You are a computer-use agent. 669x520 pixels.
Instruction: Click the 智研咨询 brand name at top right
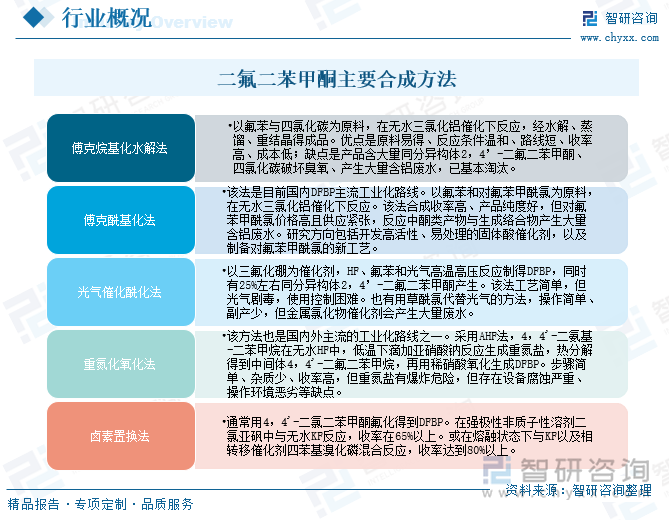pos(631,18)
